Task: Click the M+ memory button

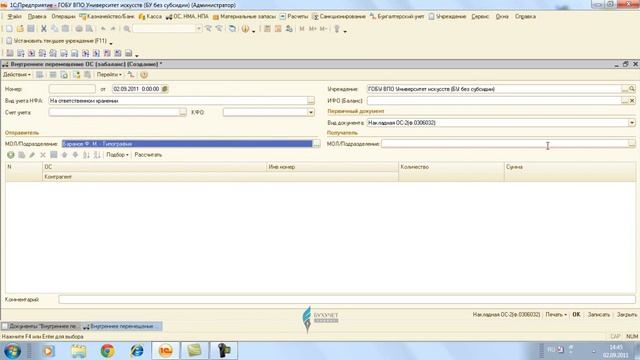Action: point(313,29)
